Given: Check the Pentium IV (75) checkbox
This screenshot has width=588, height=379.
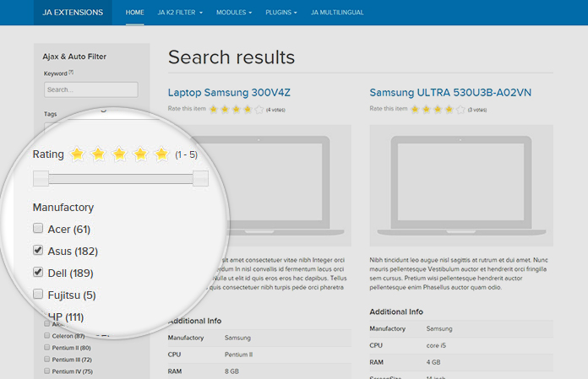Looking at the screenshot, I should (x=46, y=371).
